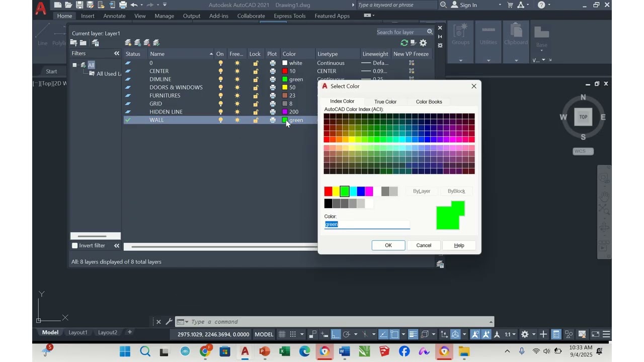
Task: Turn off the DIMLINE layer light bulb
Action: (220, 79)
